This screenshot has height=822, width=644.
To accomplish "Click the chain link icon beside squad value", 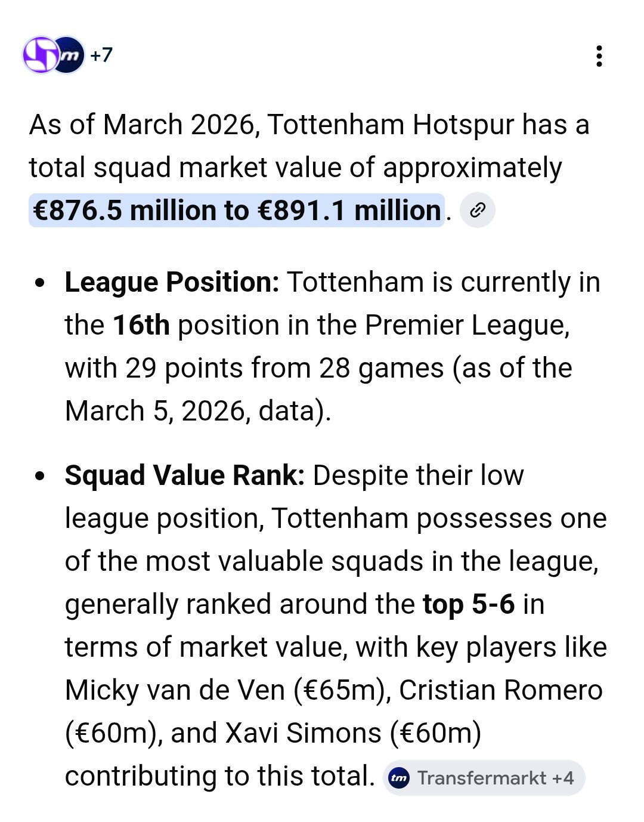I will click(x=478, y=211).
